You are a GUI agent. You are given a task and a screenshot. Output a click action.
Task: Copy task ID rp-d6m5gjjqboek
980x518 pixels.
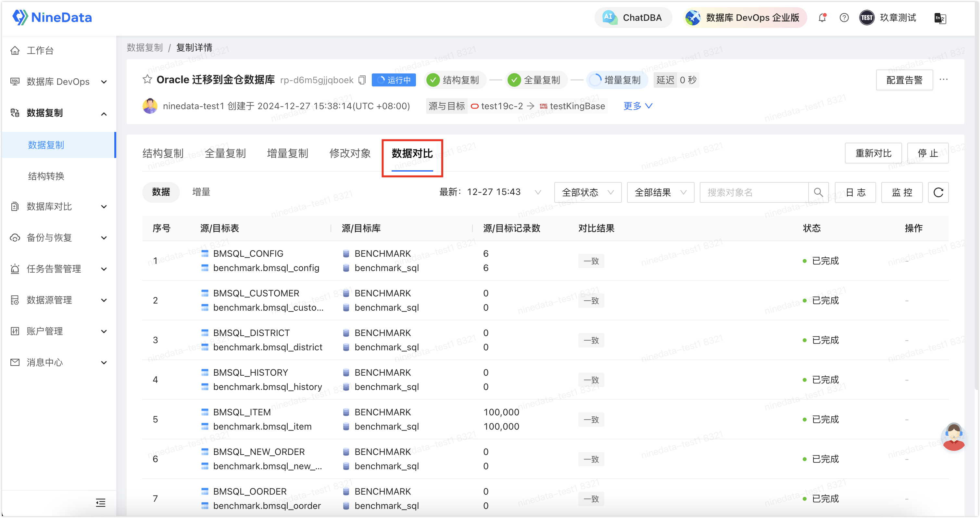coord(362,80)
